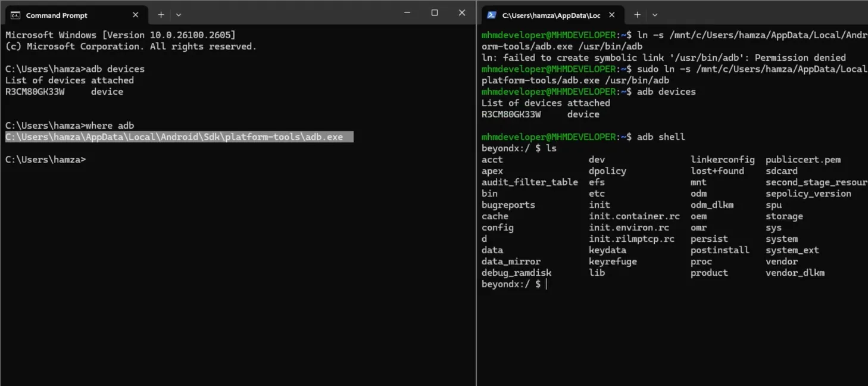Viewport: 868px width, 386px height.
Task: Close the AppData PowerShell tab
Action: pyautogui.click(x=613, y=15)
